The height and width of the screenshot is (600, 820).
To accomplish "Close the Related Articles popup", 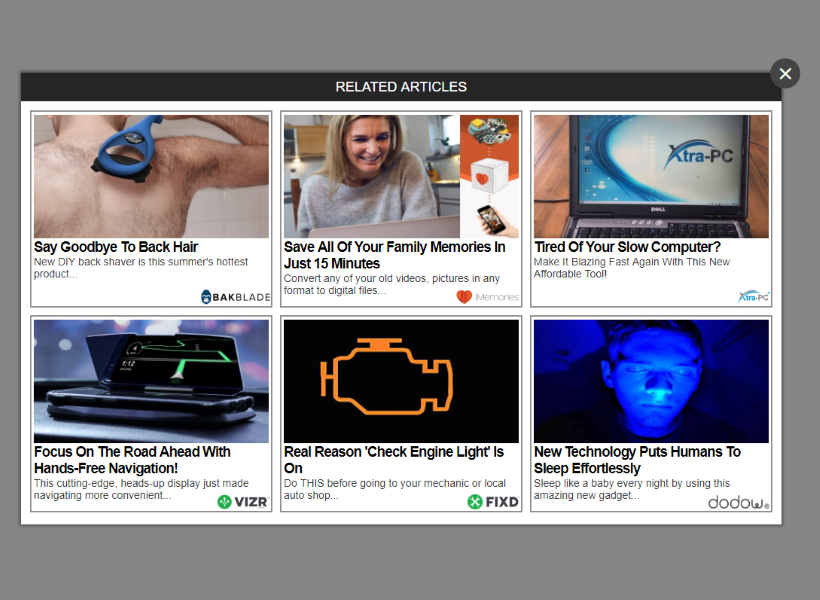I will tap(784, 74).
